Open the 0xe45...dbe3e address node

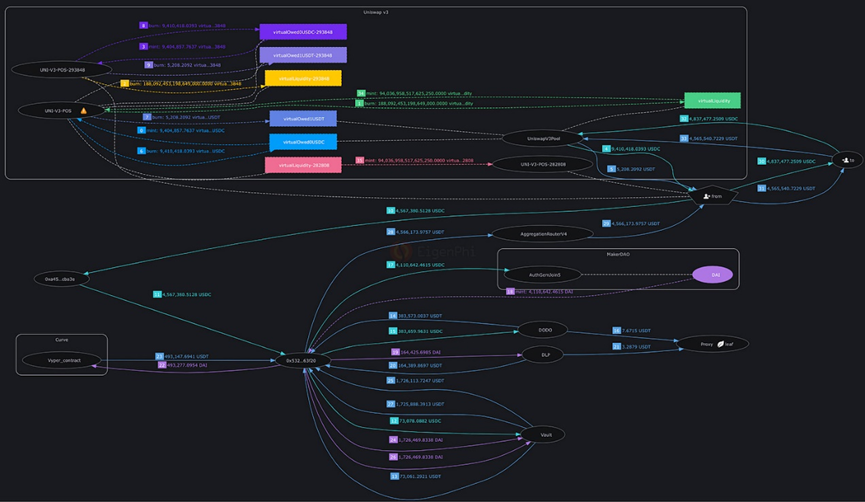pyautogui.click(x=60, y=279)
